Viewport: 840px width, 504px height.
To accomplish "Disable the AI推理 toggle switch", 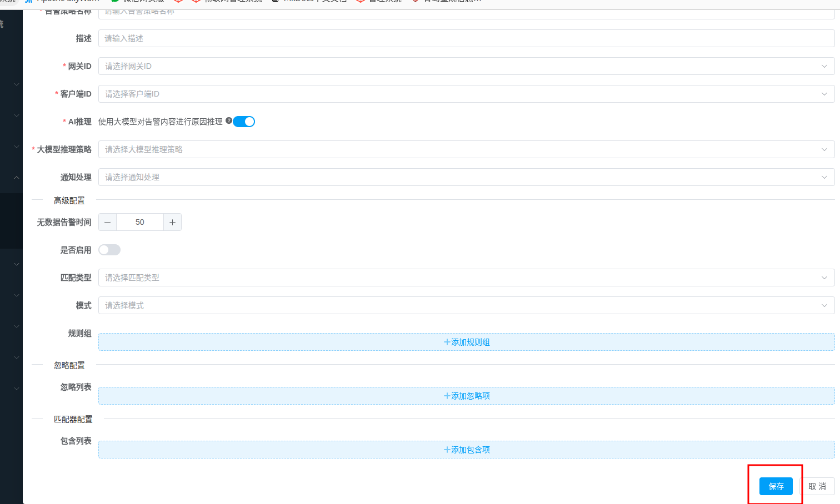I will 244,121.
